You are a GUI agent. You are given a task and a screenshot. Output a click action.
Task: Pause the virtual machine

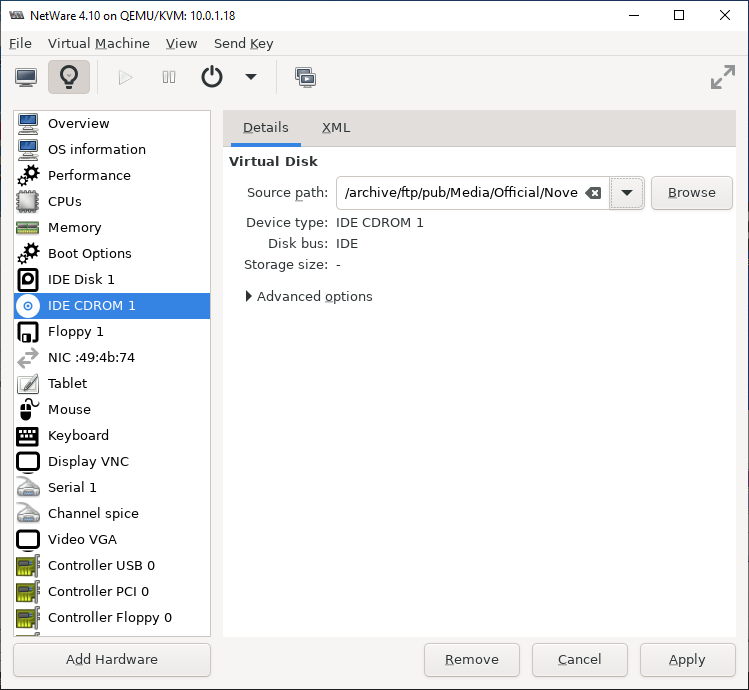tap(169, 77)
